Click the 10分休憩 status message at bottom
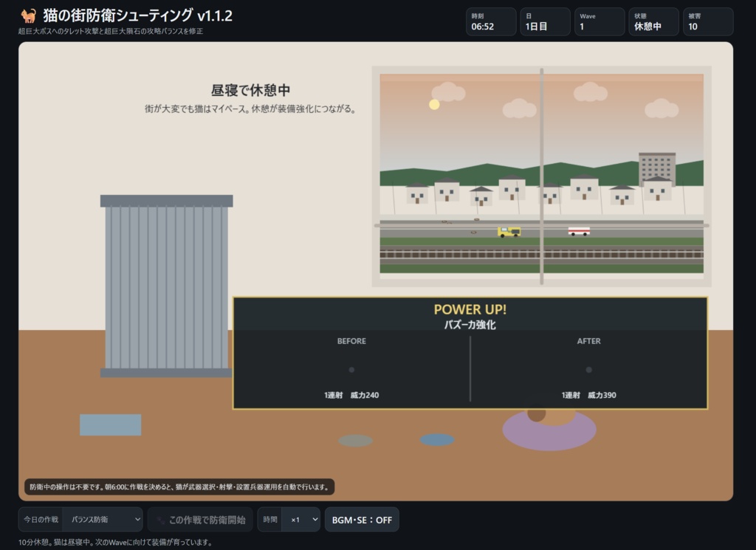The width and height of the screenshot is (756, 550). pos(116,543)
